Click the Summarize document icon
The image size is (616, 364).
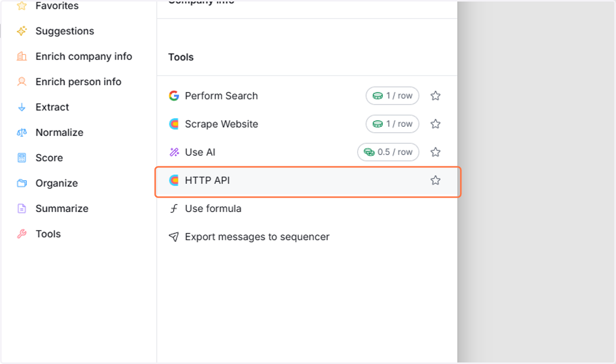click(x=22, y=208)
